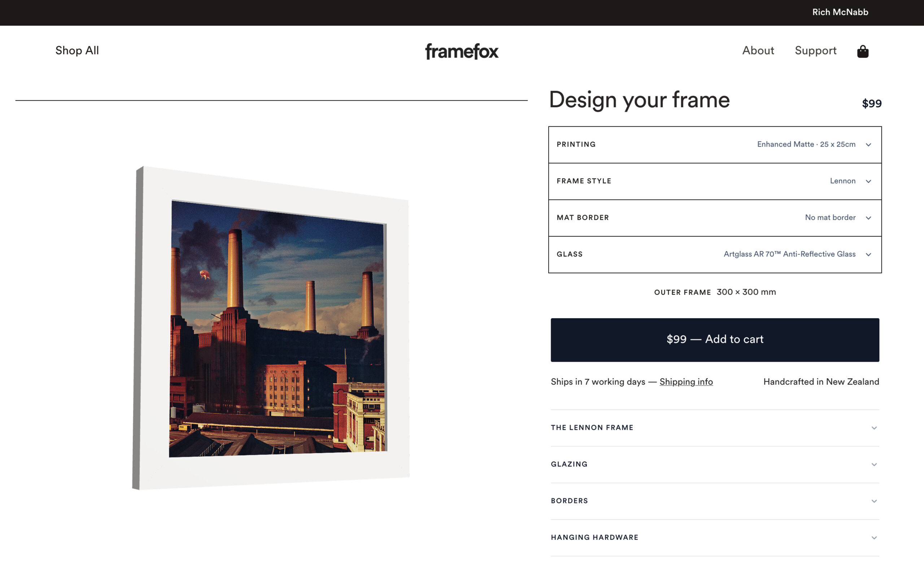
Task: Click the Glazing section chevron icon
Action: [874, 465]
